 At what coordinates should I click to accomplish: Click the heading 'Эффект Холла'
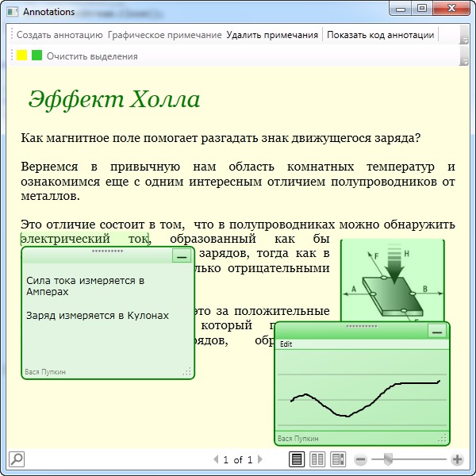(114, 99)
